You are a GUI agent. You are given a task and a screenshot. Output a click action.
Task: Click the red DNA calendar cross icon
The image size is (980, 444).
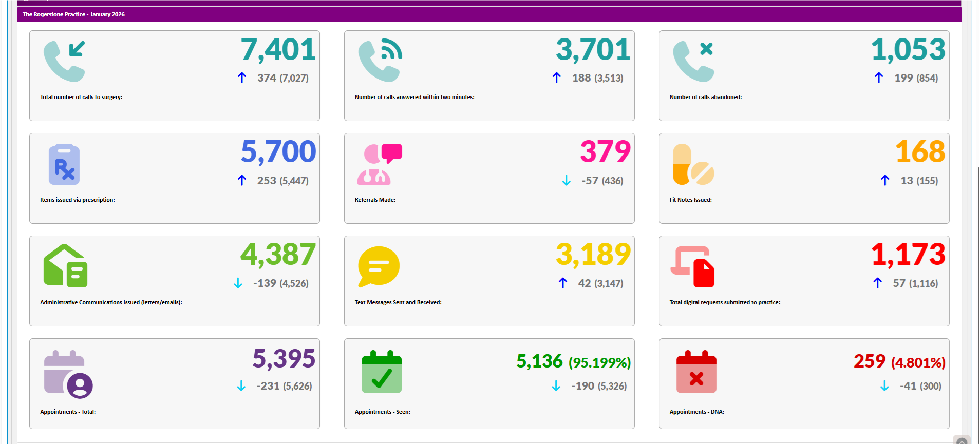(x=696, y=372)
